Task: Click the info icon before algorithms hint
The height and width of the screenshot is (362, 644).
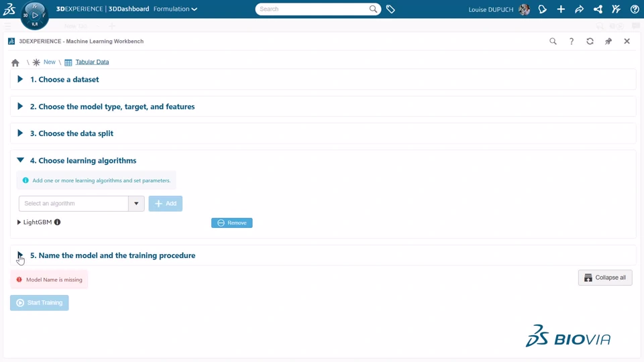Action: click(25, 180)
